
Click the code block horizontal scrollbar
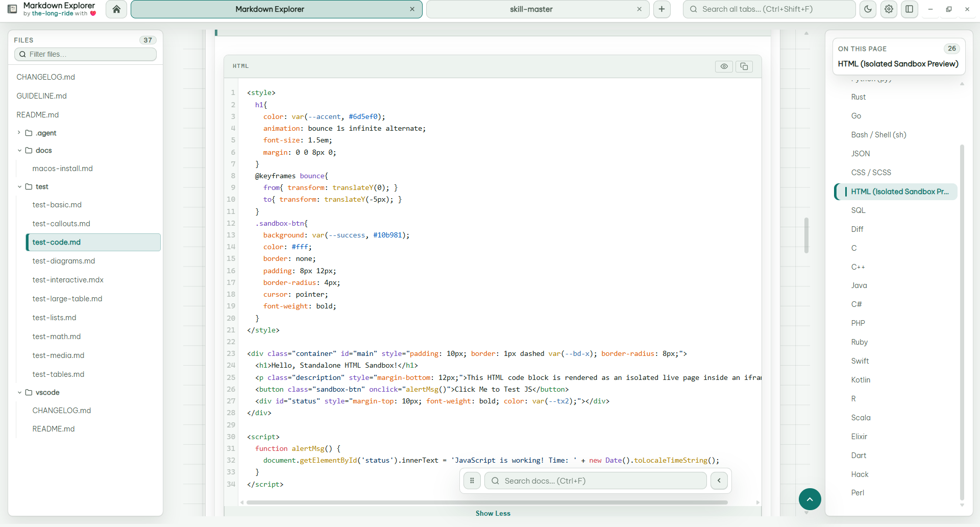(487, 502)
